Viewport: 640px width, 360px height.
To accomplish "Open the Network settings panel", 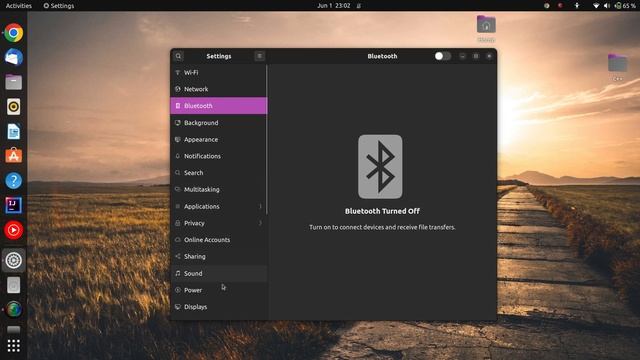I will 219,89.
